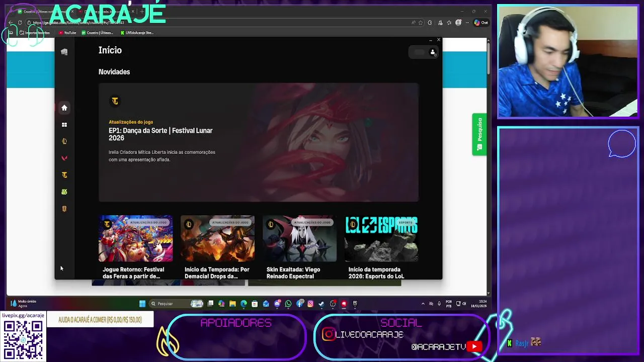Open the Por Demacia Drops news thumbnail

[217, 238]
